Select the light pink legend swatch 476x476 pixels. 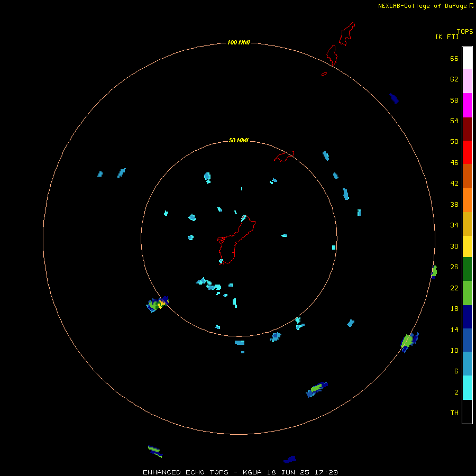[467, 81]
